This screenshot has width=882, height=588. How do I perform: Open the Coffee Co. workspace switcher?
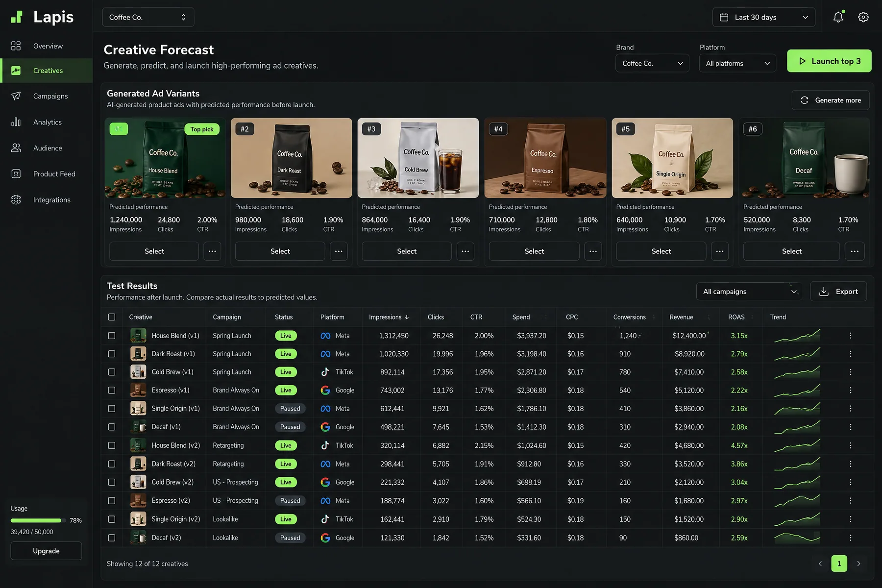[148, 17]
